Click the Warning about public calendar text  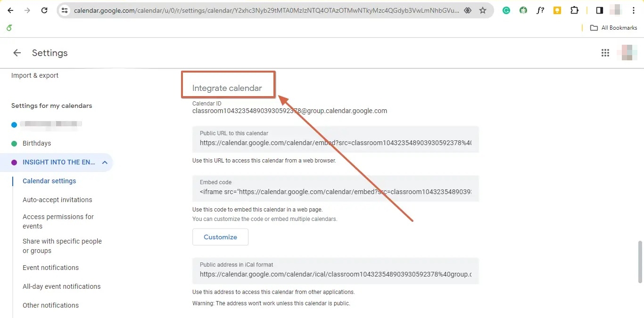point(271,303)
